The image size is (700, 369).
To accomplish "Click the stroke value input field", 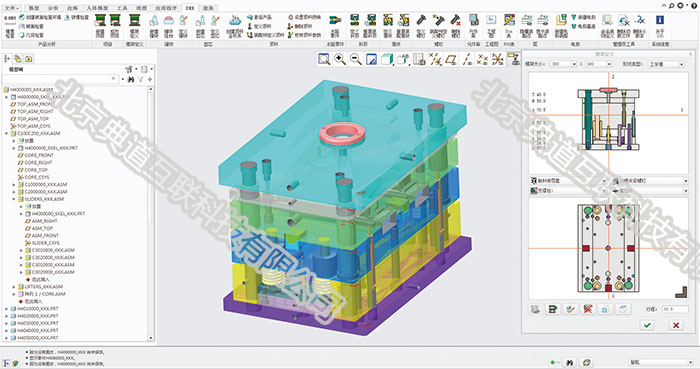I will point(675,309).
